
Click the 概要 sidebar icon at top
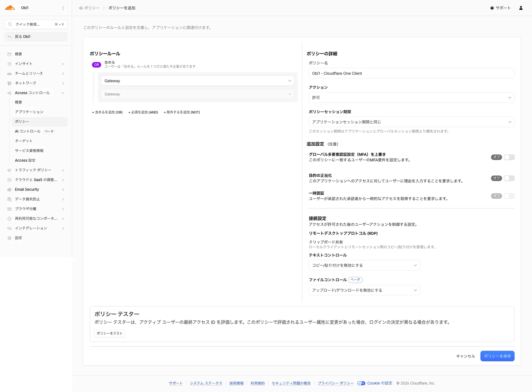[9, 54]
